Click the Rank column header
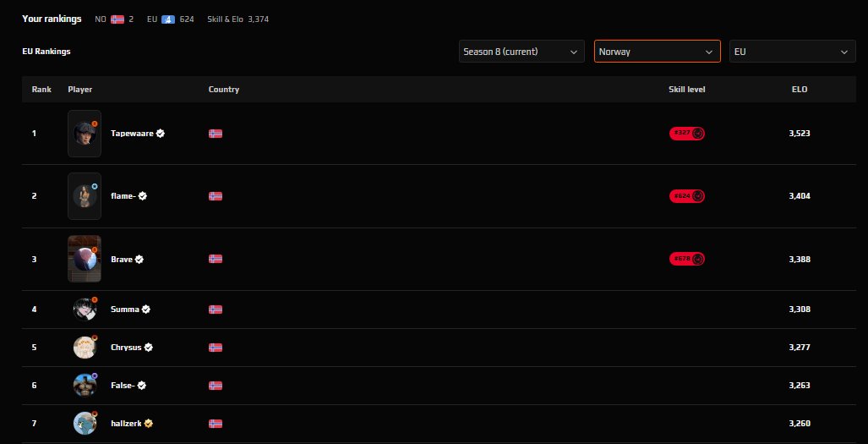Viewport: 868px width, 444px height. tap(41, 89)
